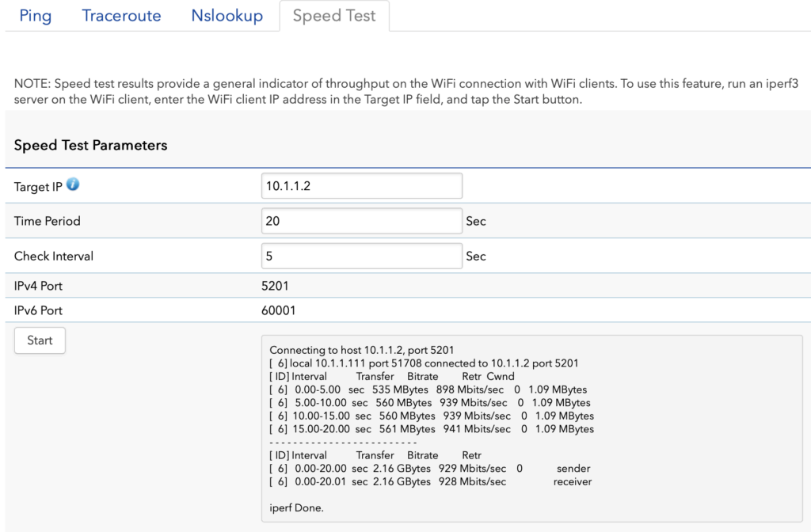The width and height of the screenshot is (811, 532).
Task: Click the 'Connecting to host' output line
Action: 364,350
